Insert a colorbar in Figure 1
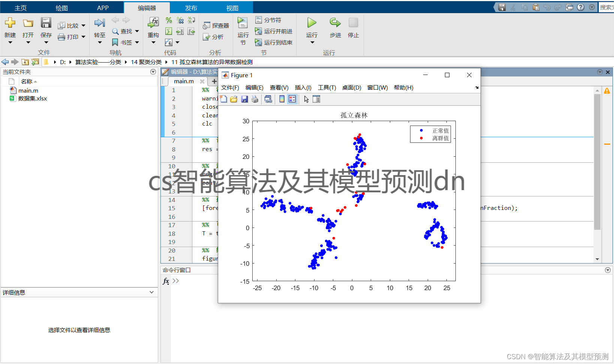The image size is (614, 364). click(282, 99)
